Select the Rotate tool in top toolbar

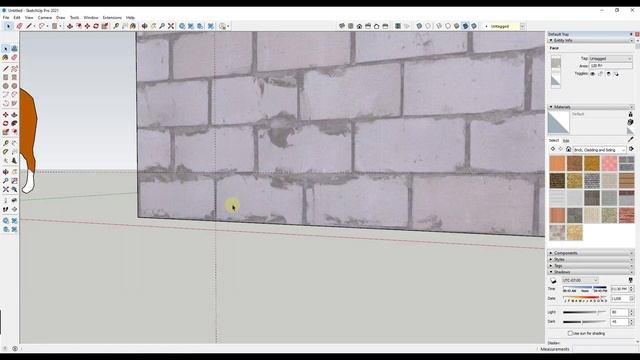(96, 26)
